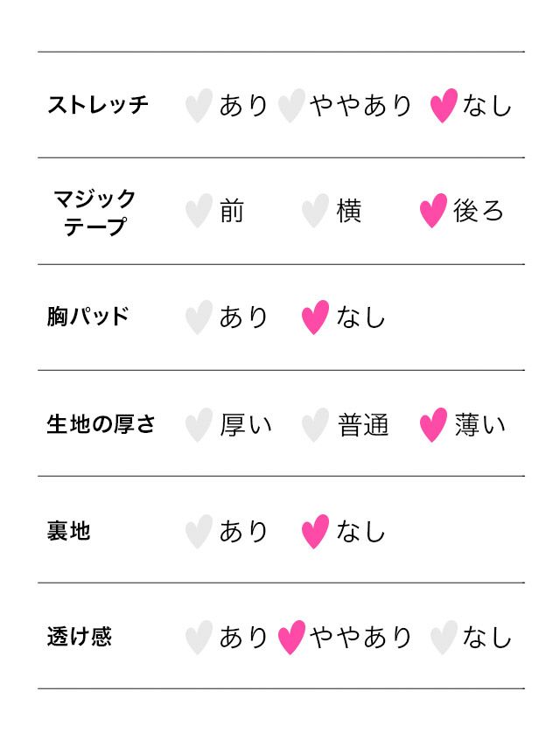
Task: Select the heart beside マジックテープ 前
Action: tap(199, 212)
